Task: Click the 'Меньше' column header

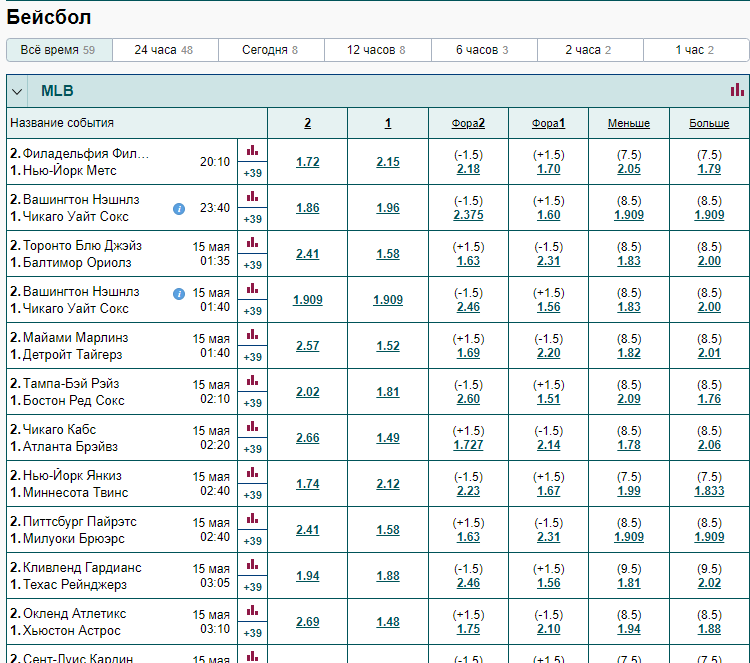Action: (x=629, y=123)
